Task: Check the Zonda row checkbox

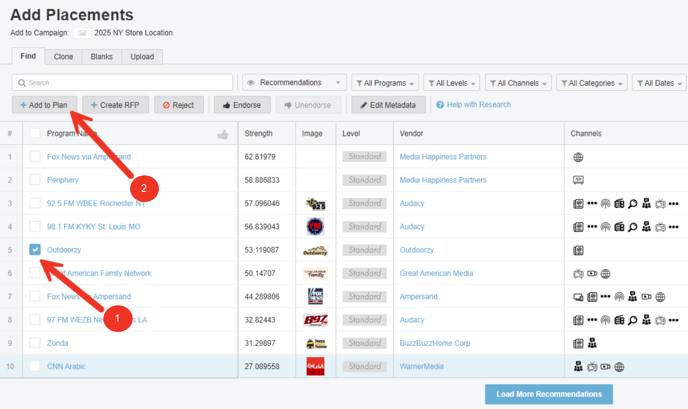Action: pyautogui.click(x=35, y=343)
